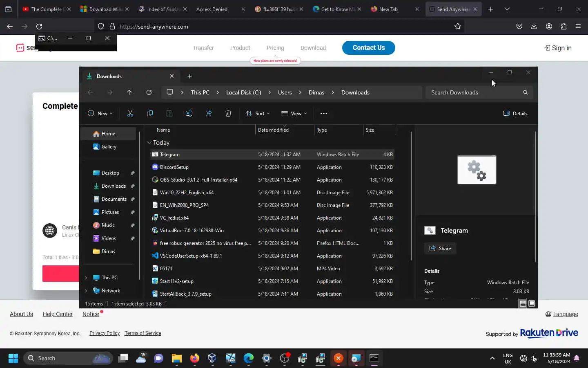Viewport: 588px width, 368px height.
Task: Select Win10_22H2_English_x64 disc image
Action: click(x=272, y=192)
